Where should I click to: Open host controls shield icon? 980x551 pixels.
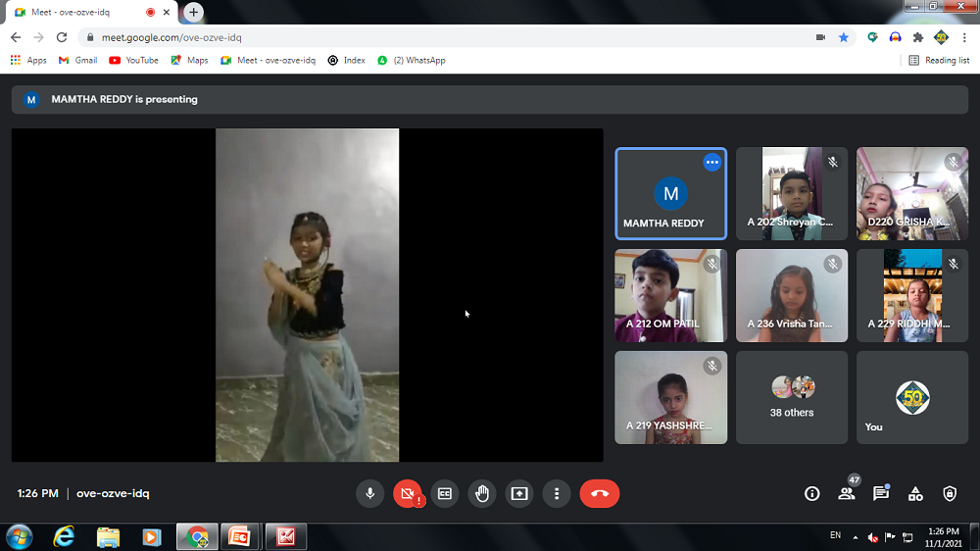(949, 494)
